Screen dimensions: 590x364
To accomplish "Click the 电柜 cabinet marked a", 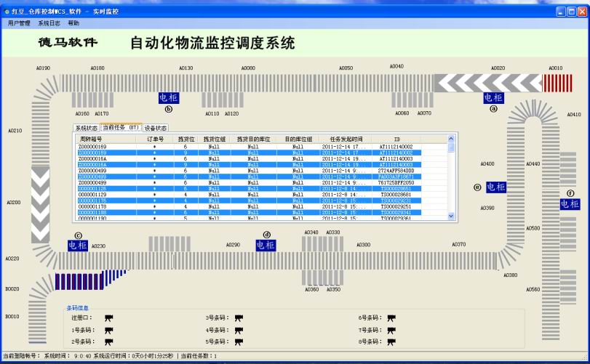I will tap(493, 97).
